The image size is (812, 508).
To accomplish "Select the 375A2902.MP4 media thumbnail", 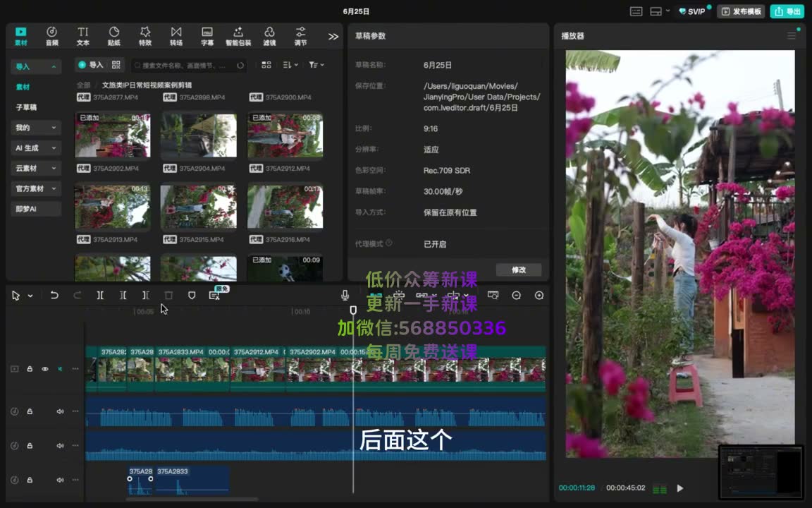I will point(112,135).
